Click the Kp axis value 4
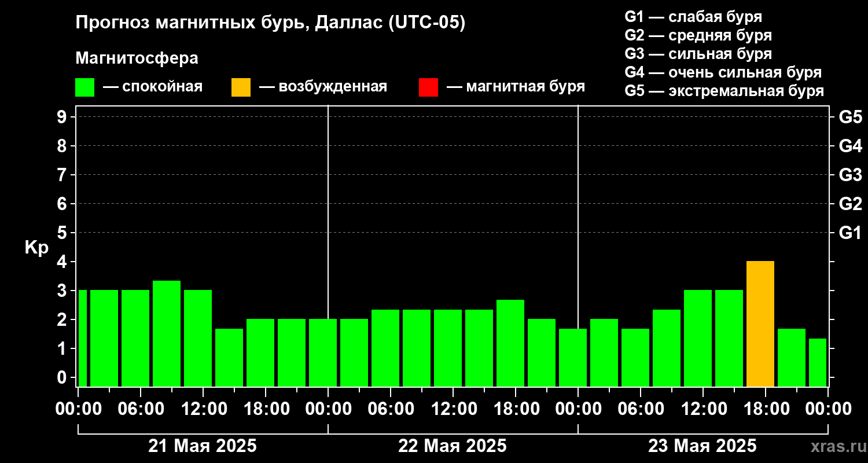This screenshot has height=463, width=868. (x=63, y=262)
